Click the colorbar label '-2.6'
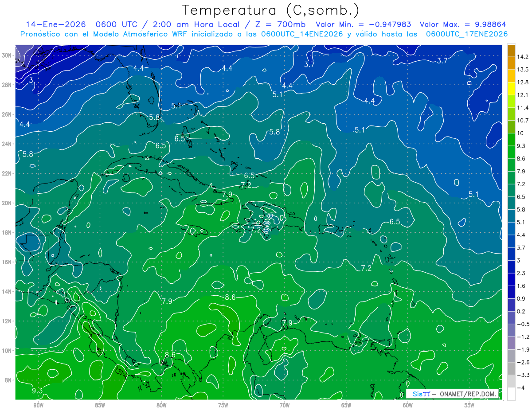Viewport: 532px width, 411px height. [x=523, y=362]
